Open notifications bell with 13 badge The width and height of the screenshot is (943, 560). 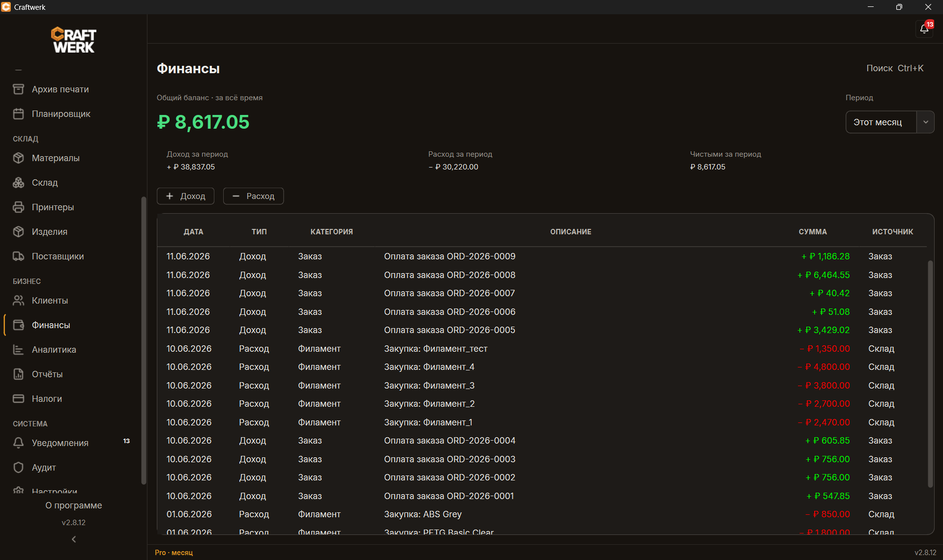coord(924,28)
